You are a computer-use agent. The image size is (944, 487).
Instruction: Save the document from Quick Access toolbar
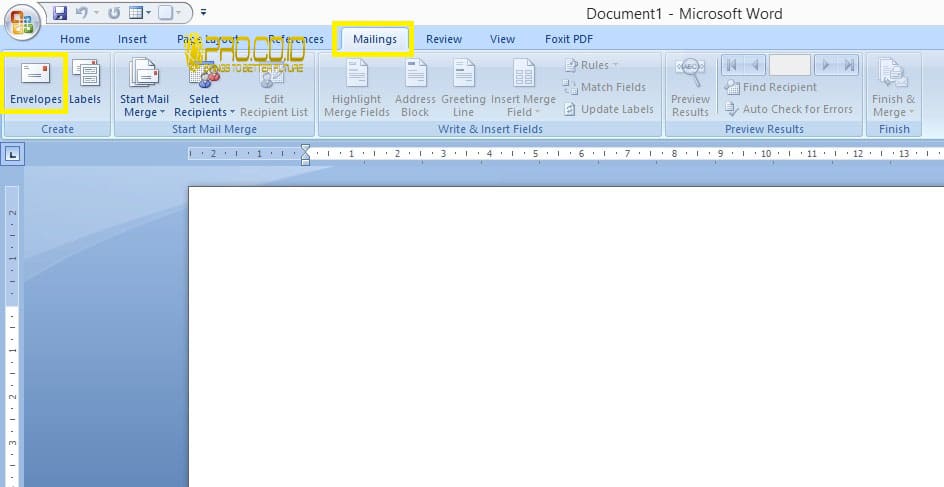[x=60, y=13]
